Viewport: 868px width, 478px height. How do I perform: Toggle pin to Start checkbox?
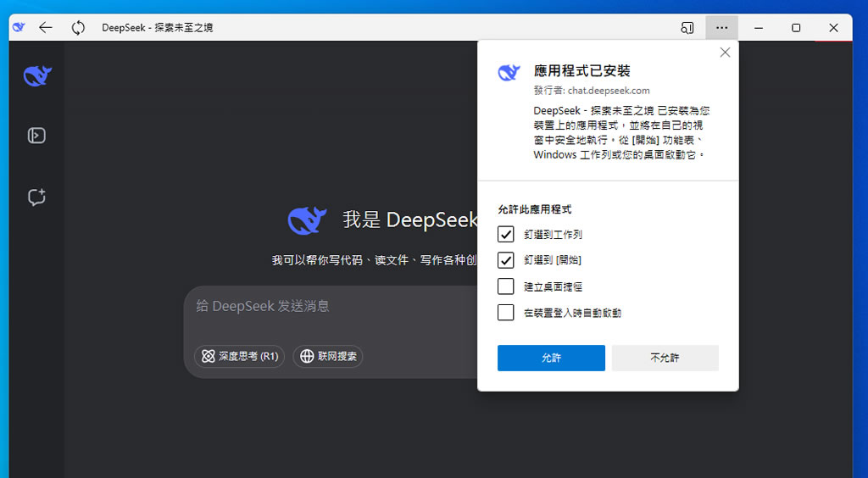[x=505, y=260]
